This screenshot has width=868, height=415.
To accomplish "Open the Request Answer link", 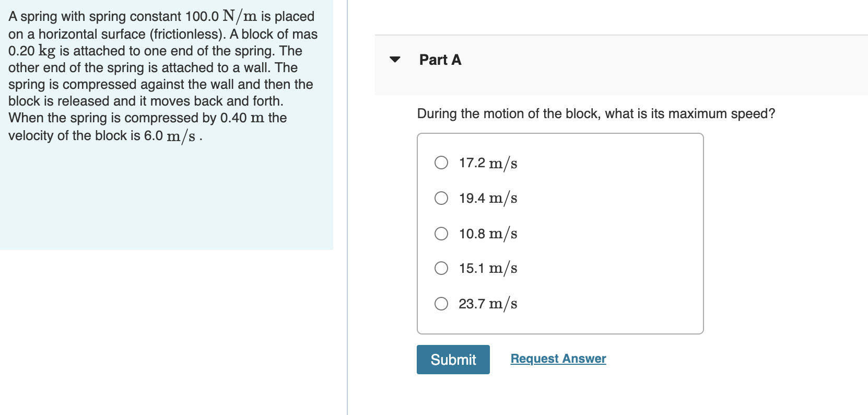I will (558, 359).
